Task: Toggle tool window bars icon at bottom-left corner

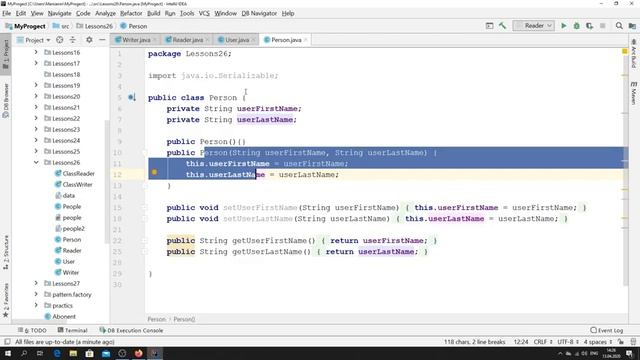Action: [x=7, y=342]
